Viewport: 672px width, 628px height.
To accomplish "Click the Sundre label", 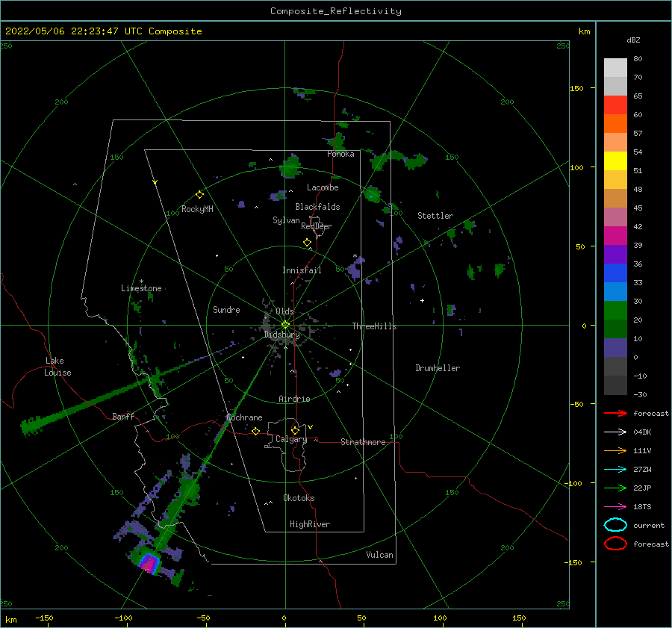I will [226, 309].
